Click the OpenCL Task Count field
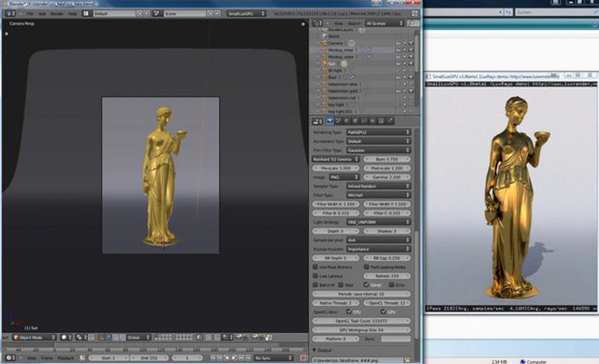The height and width of the screenshot is (364, 599). [361, 321]
